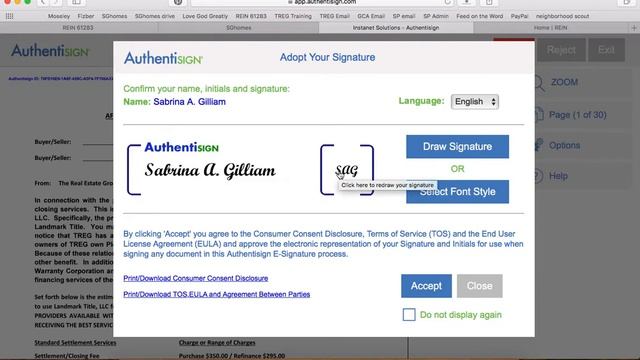
Task: Select the Instanet Solutions - Authentisign tab
Action: (396, 28)
